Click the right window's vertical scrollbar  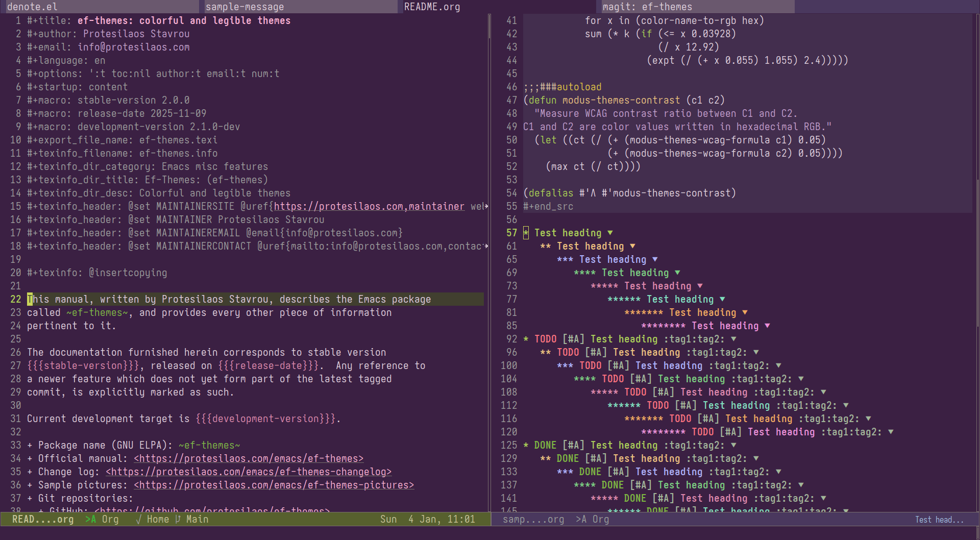tap(977, 255)
